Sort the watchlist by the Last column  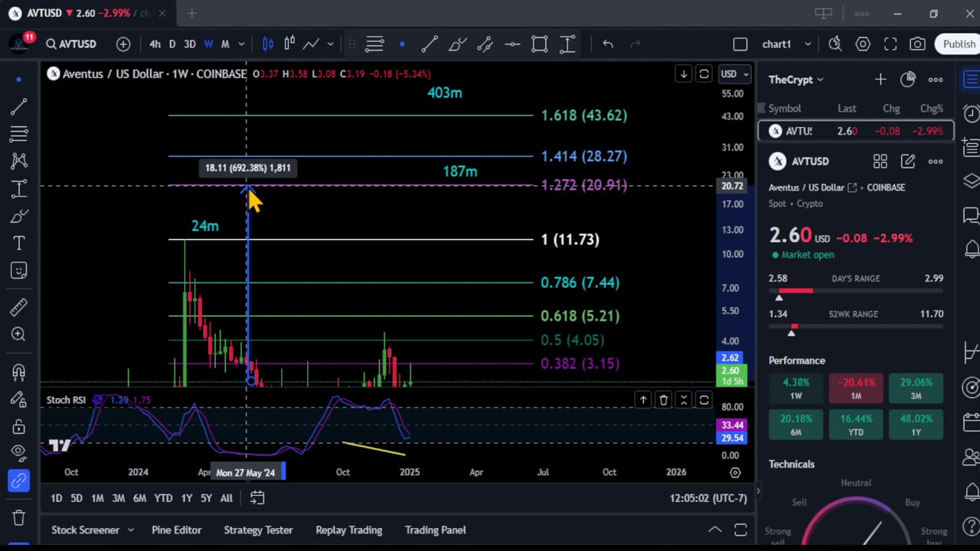pos(847,109)
